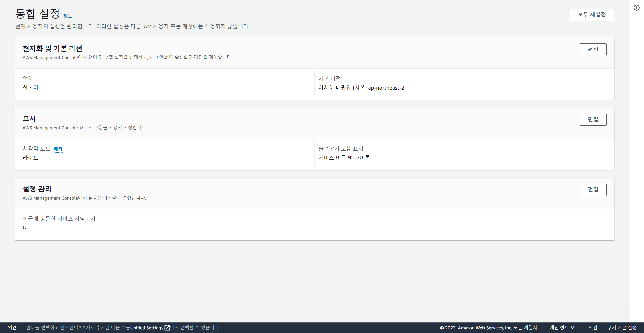Click the 현지화 및 기본 리전 heading

pos(52,48)
